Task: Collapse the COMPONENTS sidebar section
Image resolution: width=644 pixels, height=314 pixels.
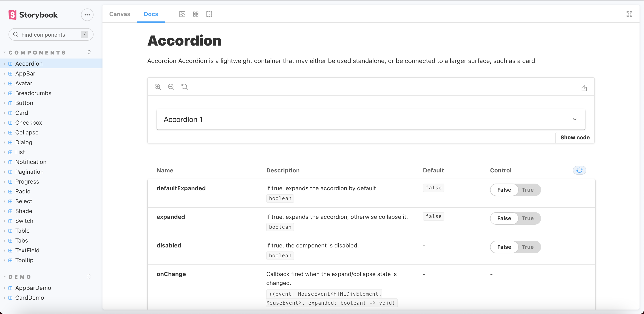Action: [37, 52]
